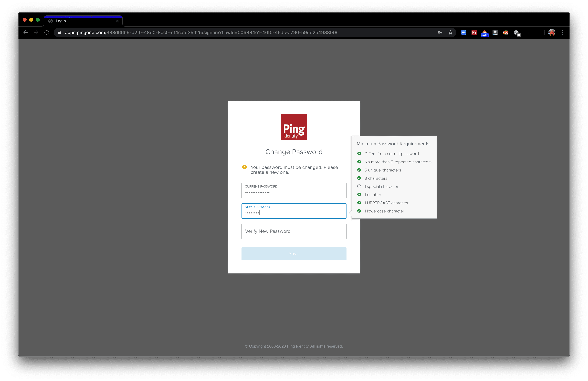Click the lock icon in the address bar
Viewport: 588px width, 381px height.
click(x=60, y=33)
